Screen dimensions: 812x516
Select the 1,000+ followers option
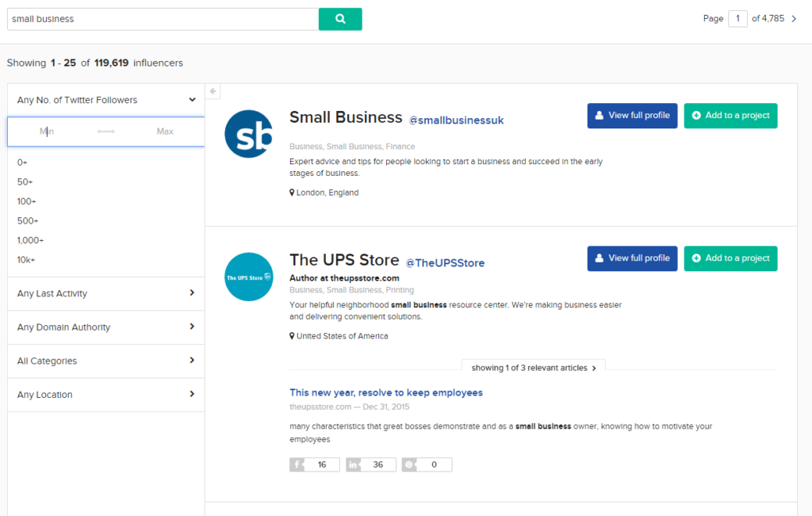click(31, 240)
